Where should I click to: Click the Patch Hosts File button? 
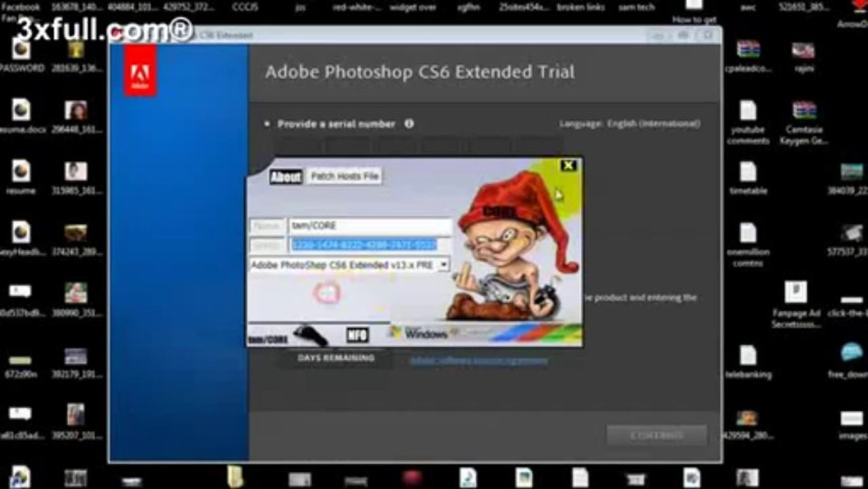[344, 177]
